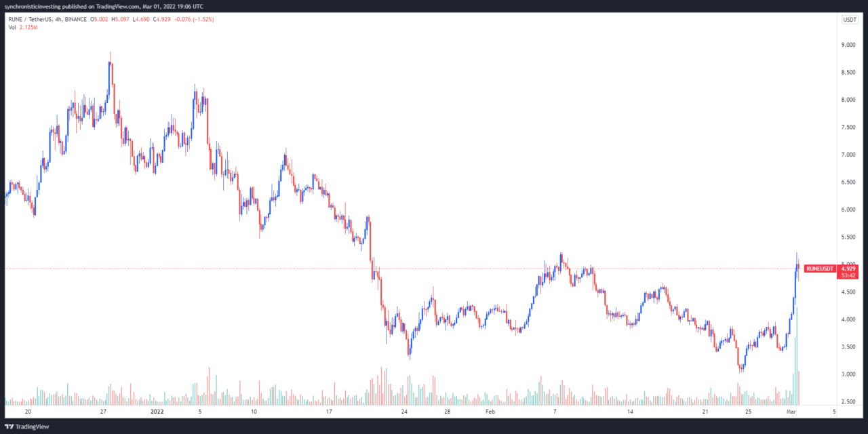868x434 pixels.
Task: Toggle visibility of the volume indicator
Action: (x=11, y=28)
